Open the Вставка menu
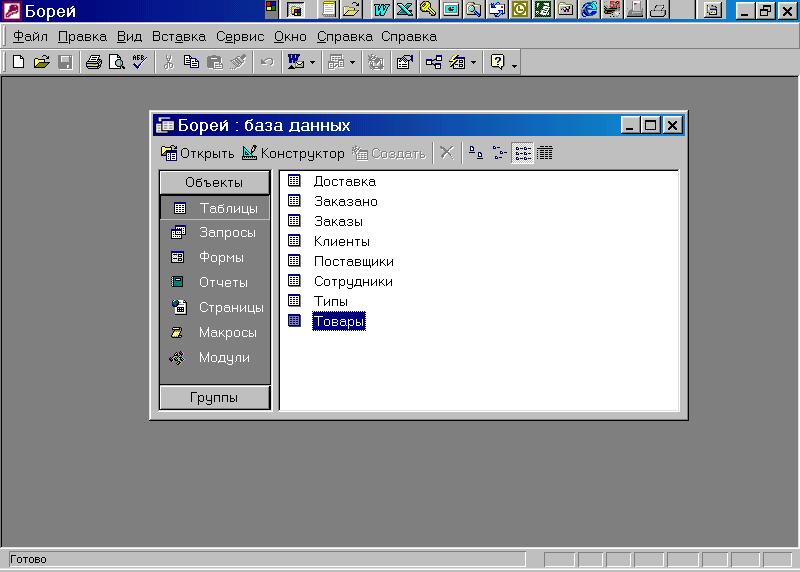Screen dimensions: 800x572 point(179,37)
